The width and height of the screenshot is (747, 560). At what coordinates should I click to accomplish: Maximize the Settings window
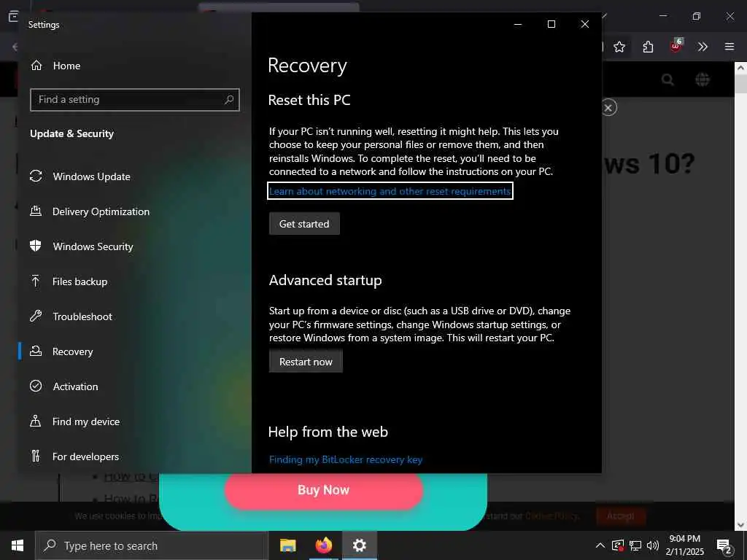coord(551,24)
